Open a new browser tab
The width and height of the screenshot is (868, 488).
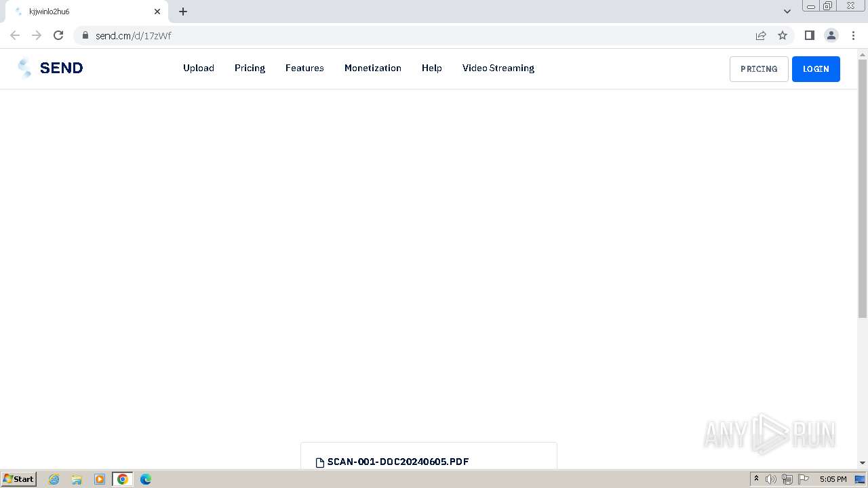tap(183, 12)
